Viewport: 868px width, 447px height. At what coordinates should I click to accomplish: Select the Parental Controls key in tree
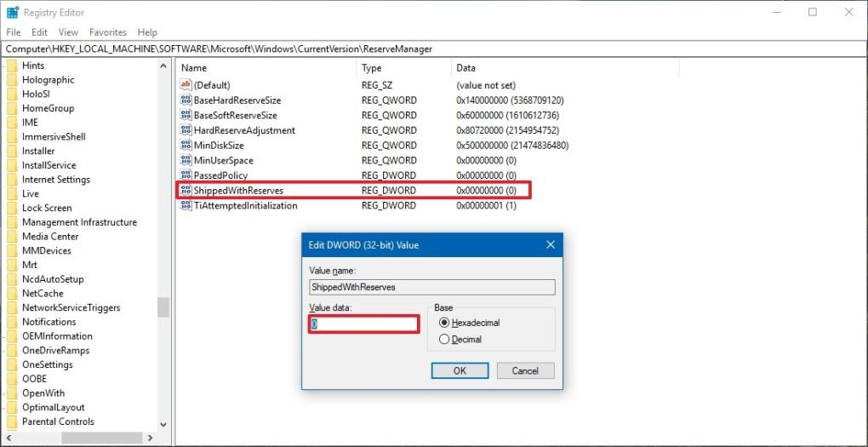(58, 421)
